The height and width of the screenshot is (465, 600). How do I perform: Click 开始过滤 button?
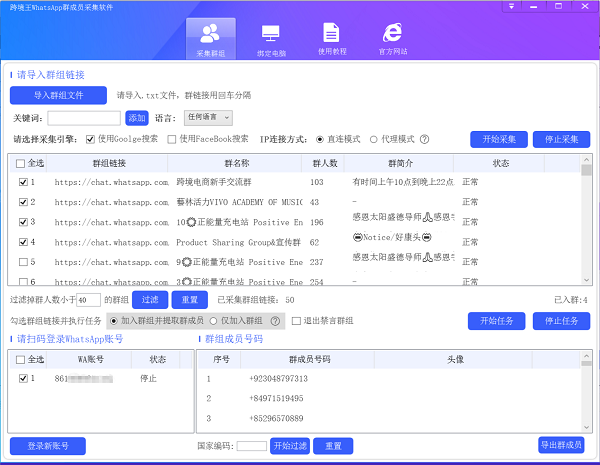290,446
